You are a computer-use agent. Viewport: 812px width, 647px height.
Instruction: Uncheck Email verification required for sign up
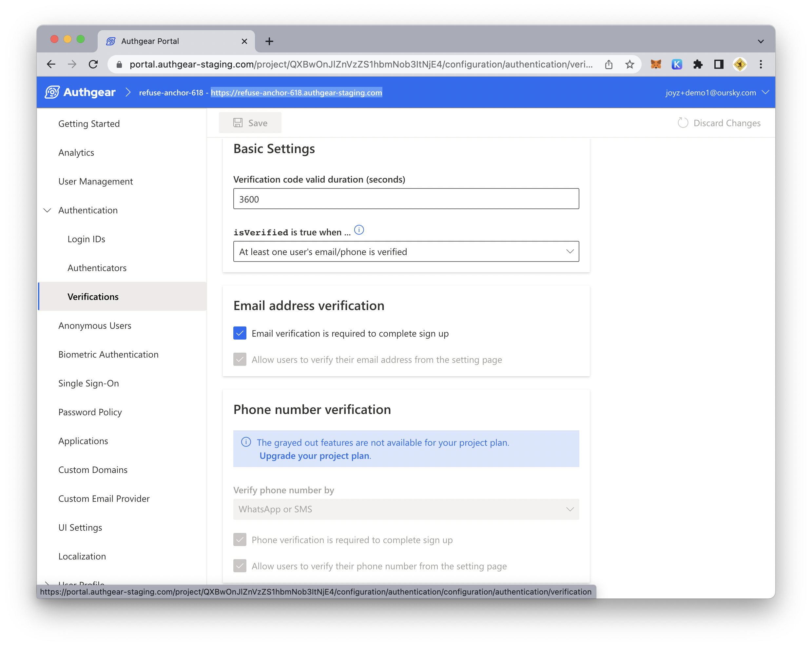click(240, 333)
